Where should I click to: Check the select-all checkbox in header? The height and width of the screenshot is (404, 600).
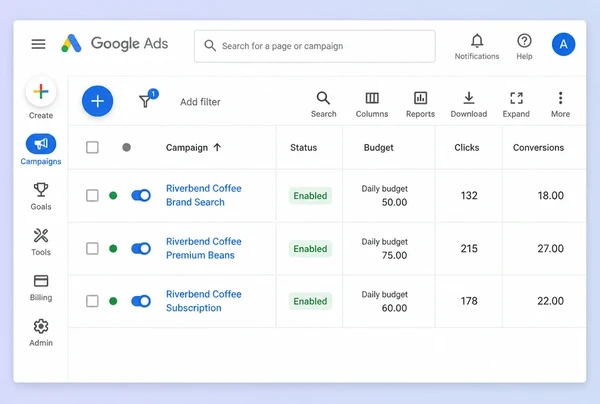pos(92,147)
